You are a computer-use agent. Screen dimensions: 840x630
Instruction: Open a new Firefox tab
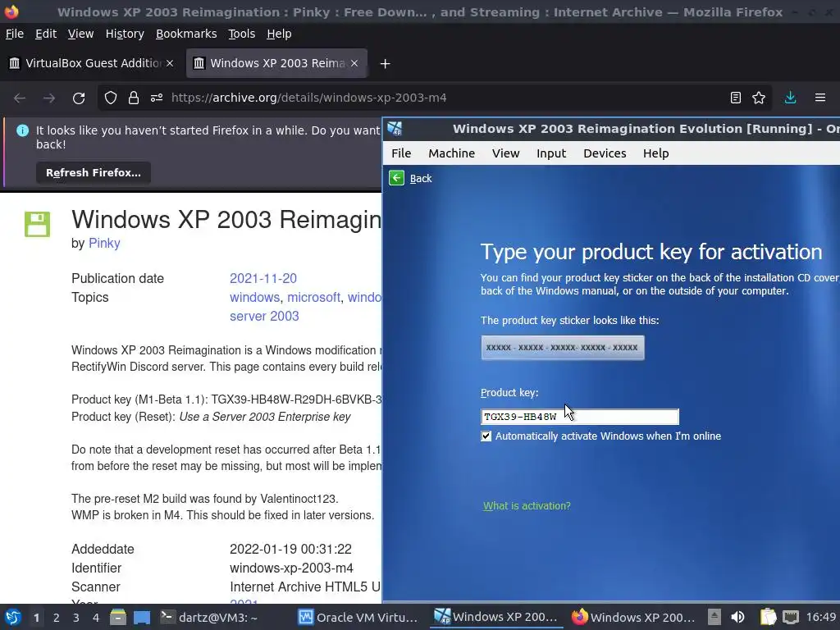tap(385, 64)
